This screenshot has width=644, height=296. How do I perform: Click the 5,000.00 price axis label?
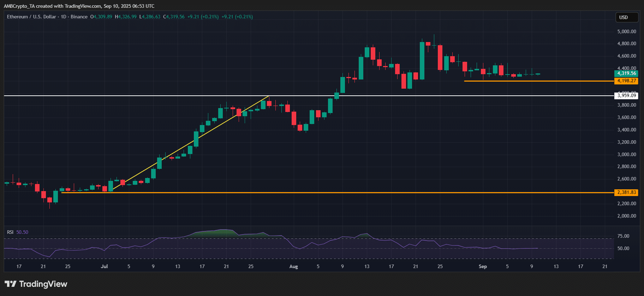click(626, 31)
